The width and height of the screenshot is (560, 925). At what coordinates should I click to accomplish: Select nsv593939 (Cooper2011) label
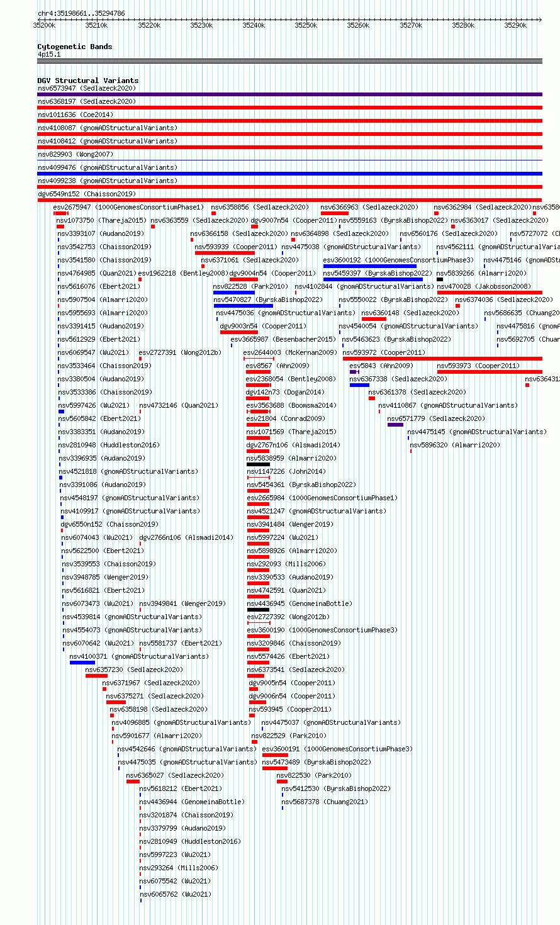235,247
